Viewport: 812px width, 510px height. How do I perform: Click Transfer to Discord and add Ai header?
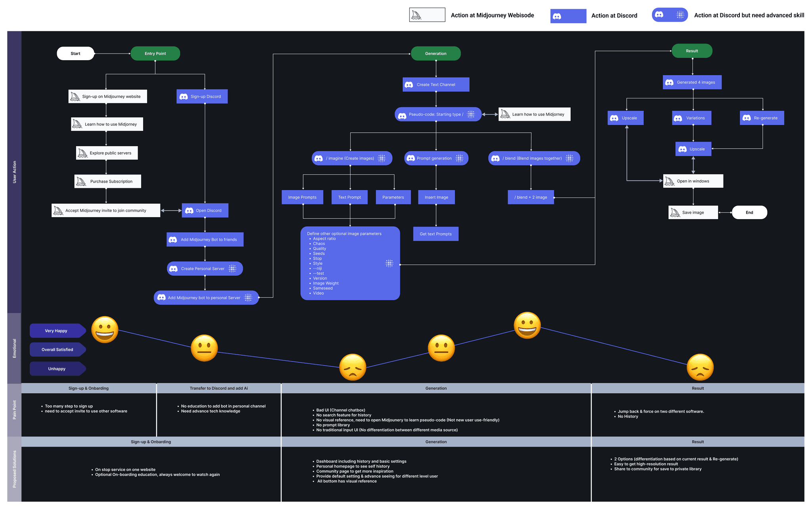click(x=218, y=388)
